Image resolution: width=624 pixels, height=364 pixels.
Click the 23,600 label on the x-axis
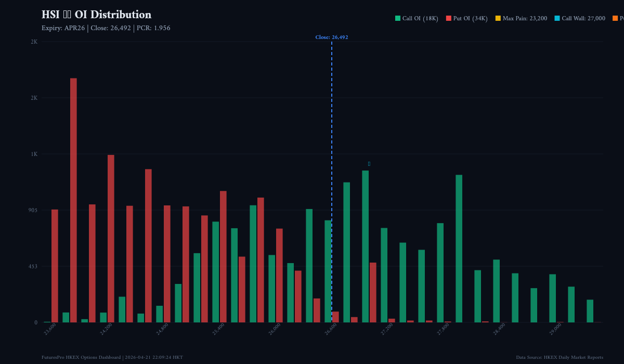click(x=49, y=329)
